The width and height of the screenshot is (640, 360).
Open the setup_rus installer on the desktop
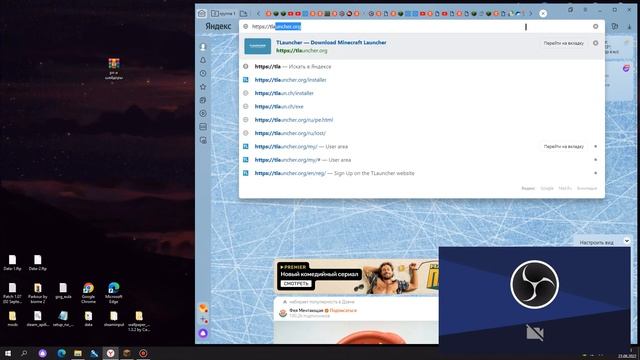[x=63, y=319]
